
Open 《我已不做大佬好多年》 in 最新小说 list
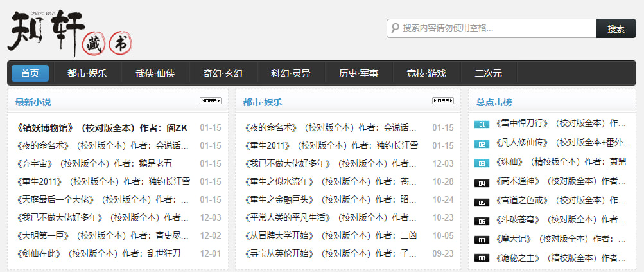[x=102, y=218]
